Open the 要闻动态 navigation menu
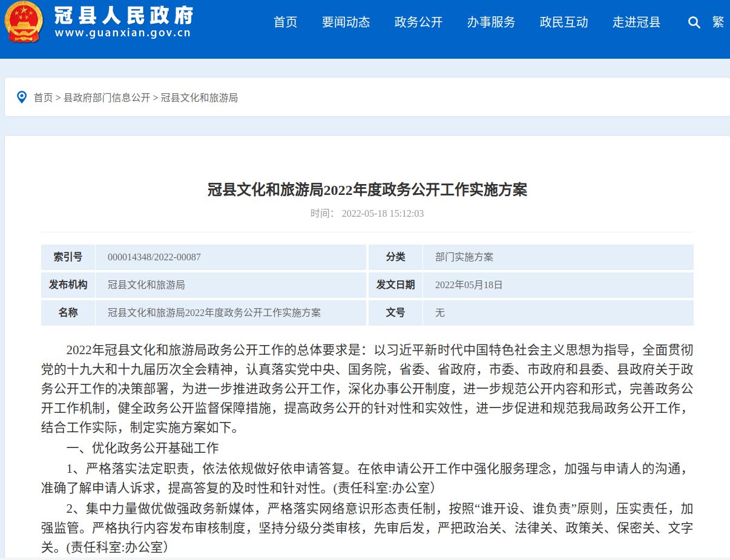Viewport: 730px width, 560px height. pos(346,22)
